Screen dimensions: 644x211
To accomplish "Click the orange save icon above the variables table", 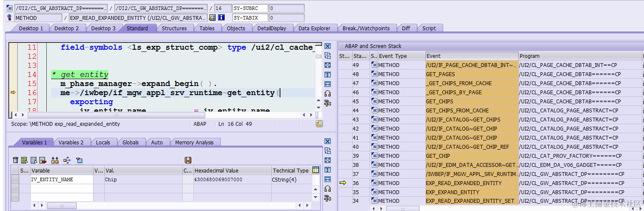I will tap(188, 160).
